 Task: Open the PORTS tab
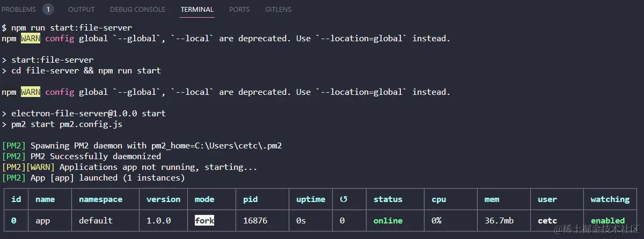[239, 10]
